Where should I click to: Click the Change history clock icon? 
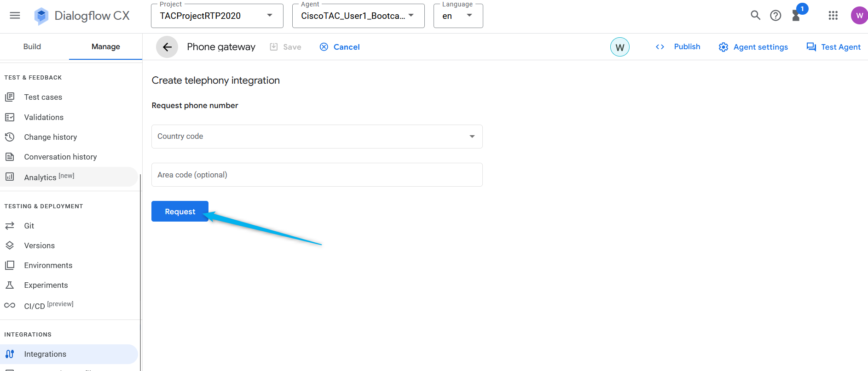click(10, 137)
